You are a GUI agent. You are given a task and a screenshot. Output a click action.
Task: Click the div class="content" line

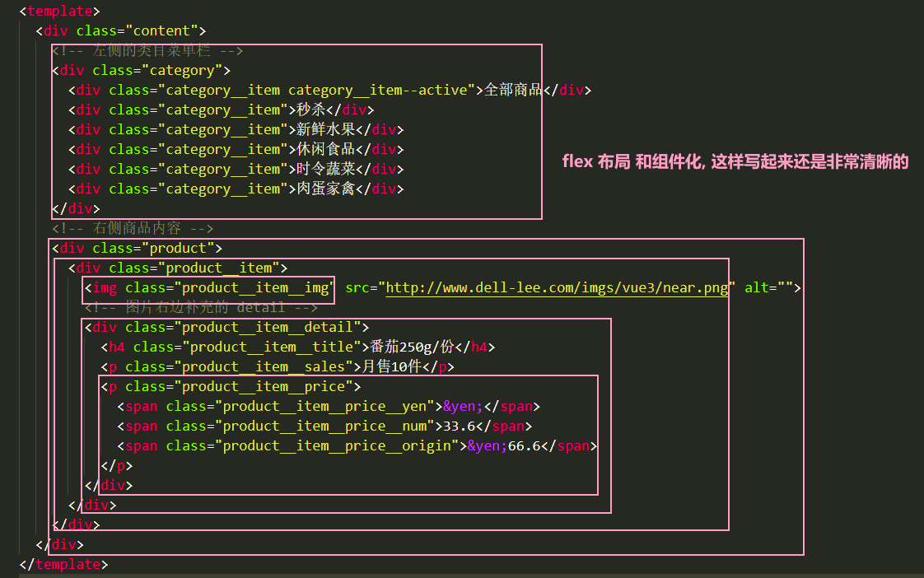[x=121, y=30]
